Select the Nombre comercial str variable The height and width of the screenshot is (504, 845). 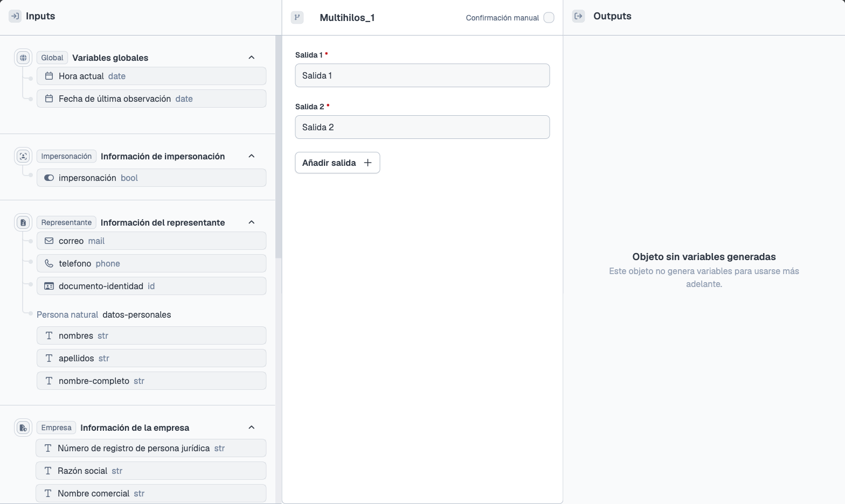click(x=151, y=493)
